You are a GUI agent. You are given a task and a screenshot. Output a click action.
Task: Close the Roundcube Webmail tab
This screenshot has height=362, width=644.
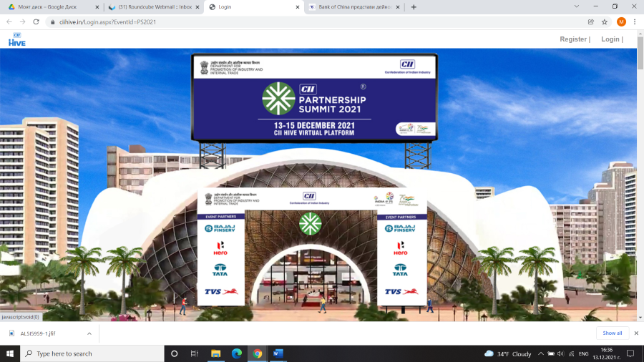pyautogui.click(x=197, y=7)
